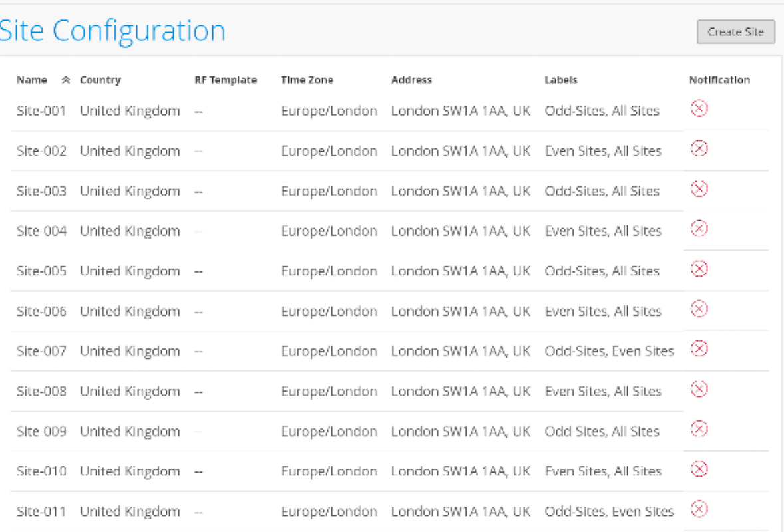784x532 pixels.
Task: Click the Site Configuration page title
Action: (x=112, y=31)
